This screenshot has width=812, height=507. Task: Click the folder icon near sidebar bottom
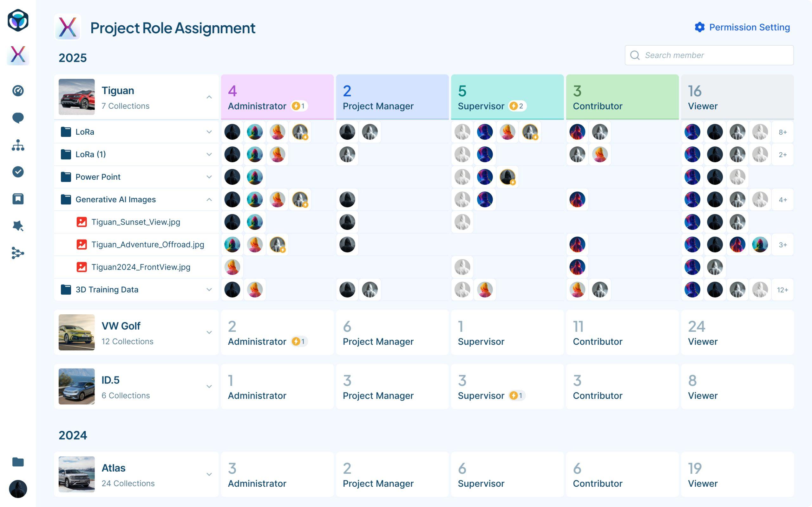pyautogui.click(x=18, y=462)
